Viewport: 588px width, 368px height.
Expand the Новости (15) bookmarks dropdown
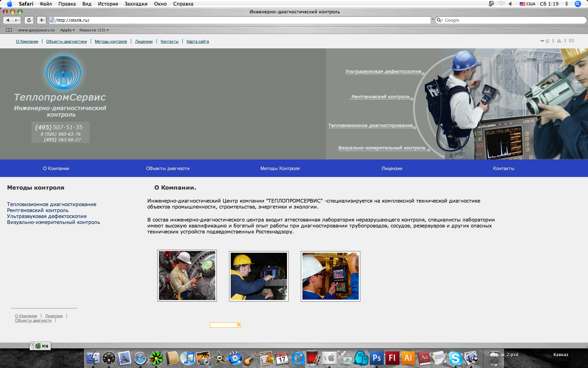click(94, 30)
